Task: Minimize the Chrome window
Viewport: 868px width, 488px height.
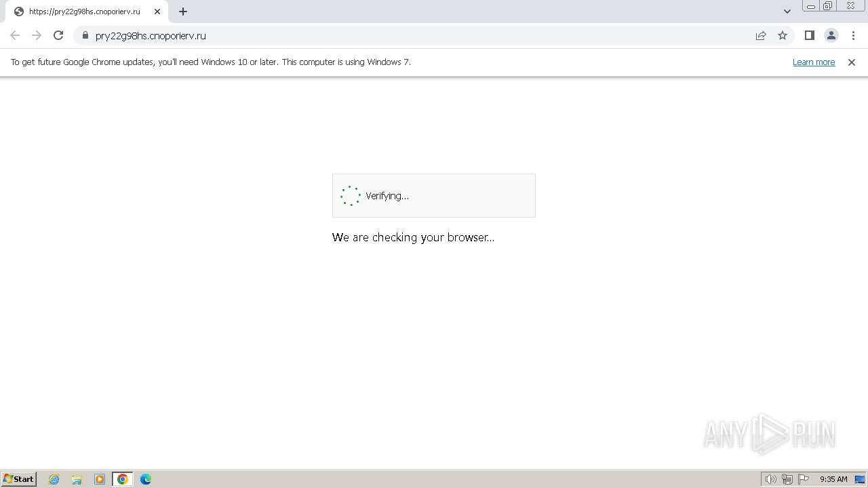Action: (811, 6)
